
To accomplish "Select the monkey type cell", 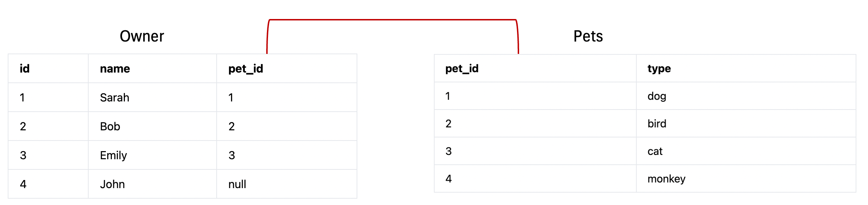I will pos(746,179).
